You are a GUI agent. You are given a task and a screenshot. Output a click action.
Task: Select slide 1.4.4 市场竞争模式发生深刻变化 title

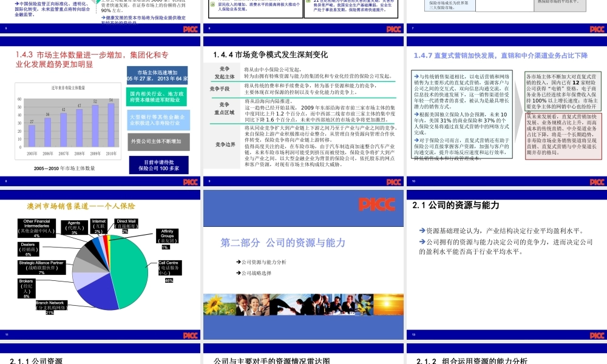coord(270,55)
